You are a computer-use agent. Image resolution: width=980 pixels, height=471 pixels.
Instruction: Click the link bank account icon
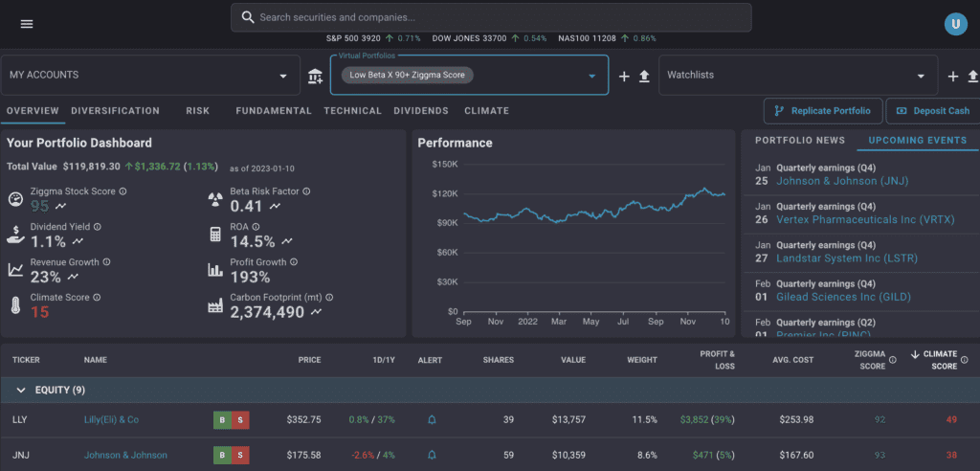click(x=315, y=77)
